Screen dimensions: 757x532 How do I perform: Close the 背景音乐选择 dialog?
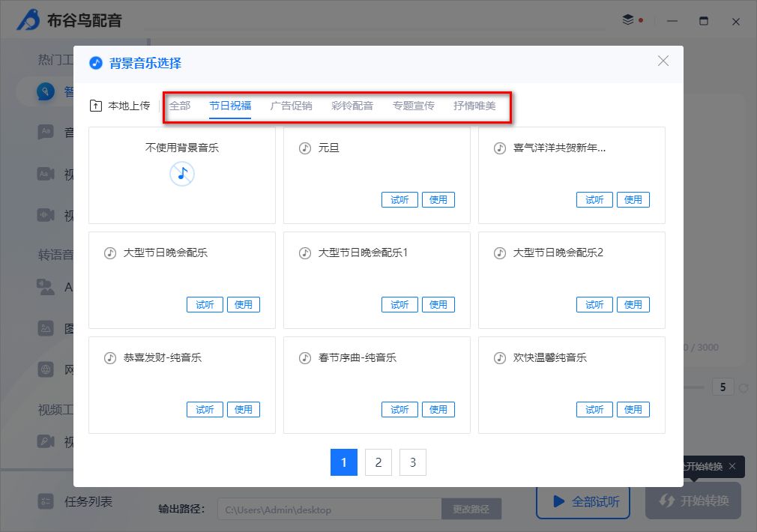tap(663, 61)
